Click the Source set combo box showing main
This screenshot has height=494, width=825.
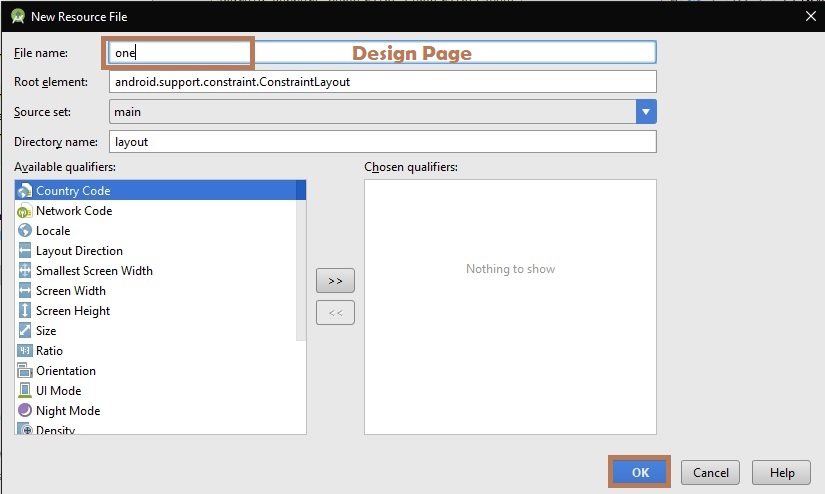coord(383,112)
